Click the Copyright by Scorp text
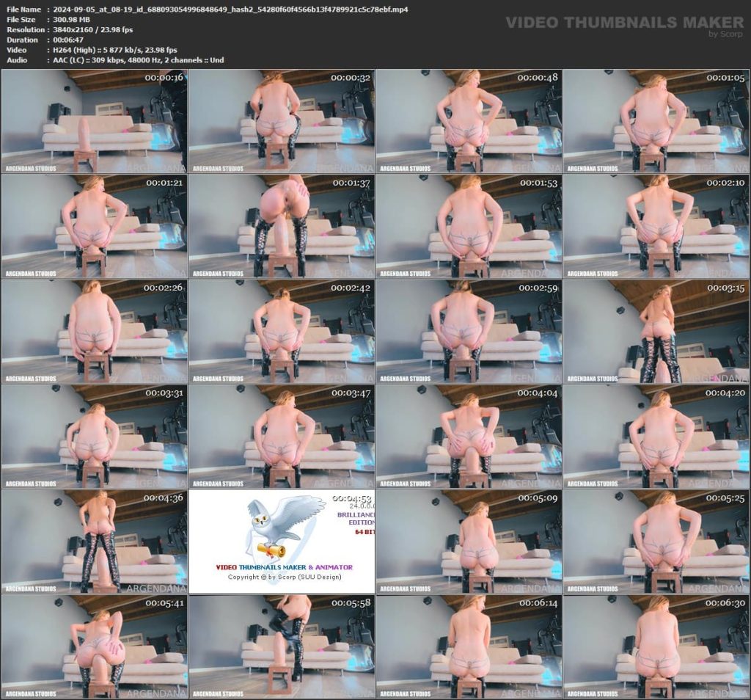The height and width of the screenshot is (700, 751). coord(285,577)
